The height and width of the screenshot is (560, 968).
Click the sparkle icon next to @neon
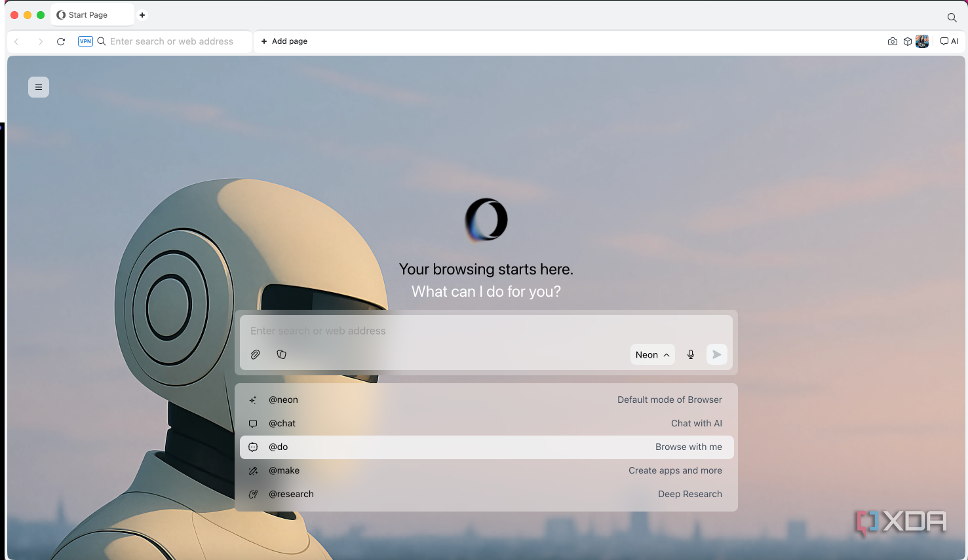tap(253, 400)
